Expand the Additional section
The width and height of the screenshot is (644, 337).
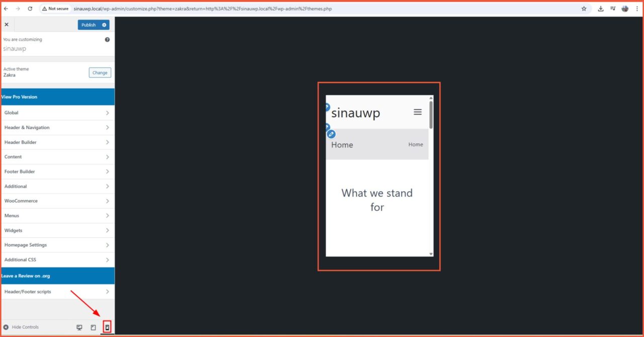tap(58, 186)
